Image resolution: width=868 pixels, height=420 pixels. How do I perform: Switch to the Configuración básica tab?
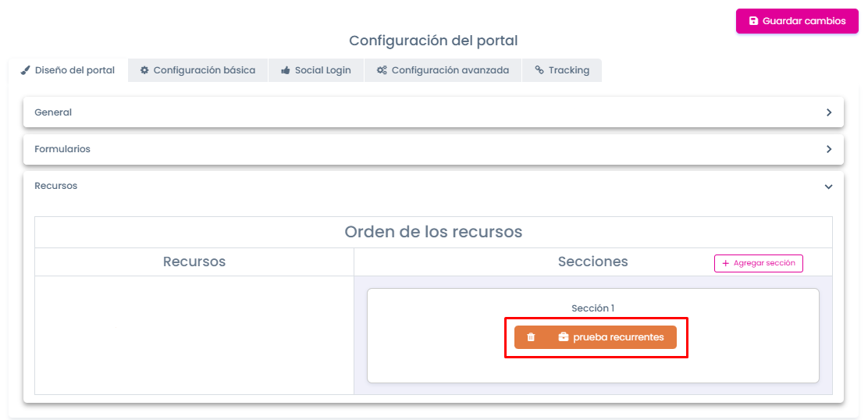[198, 70]
